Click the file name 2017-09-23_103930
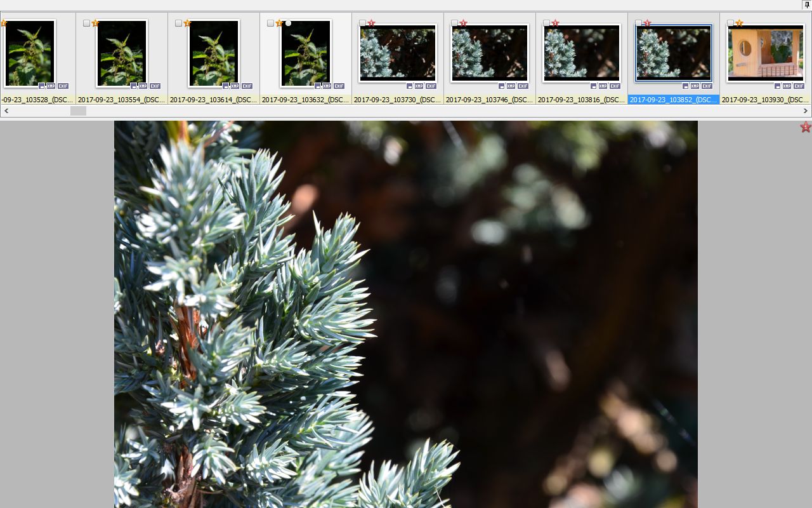This screenshot has height=508, width=812. (x=766, y=100)
